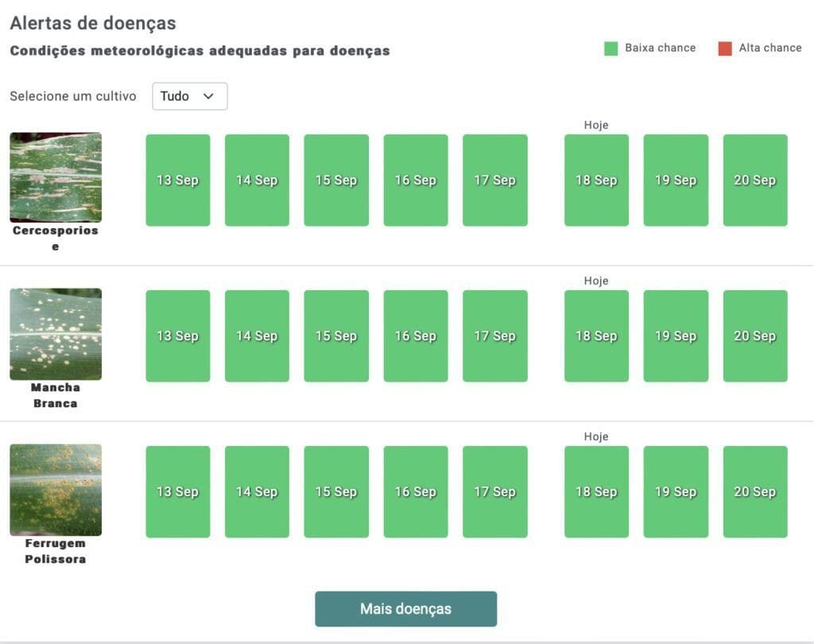This screenshot has height=644, width=814.
Task: Click the Mancha Branca disease name label
Action: [x=56, y=395]
